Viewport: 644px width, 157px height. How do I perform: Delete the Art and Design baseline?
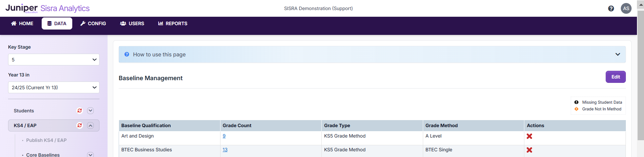529,136
